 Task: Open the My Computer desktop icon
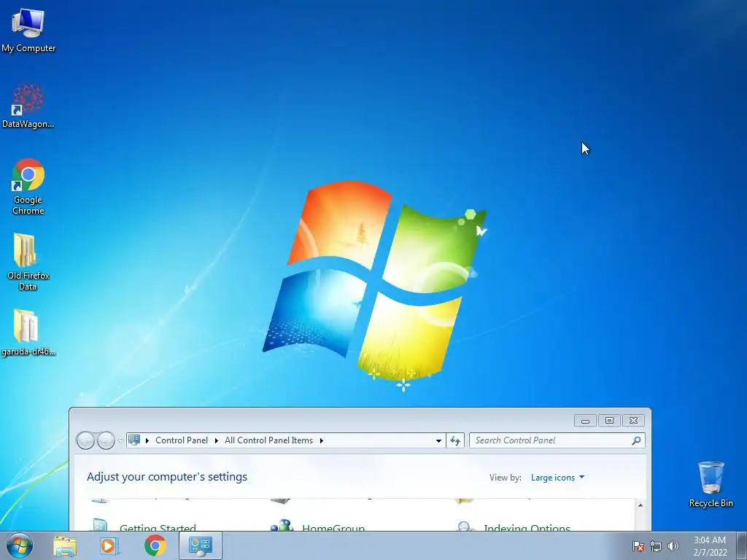(x=28, y=30)
